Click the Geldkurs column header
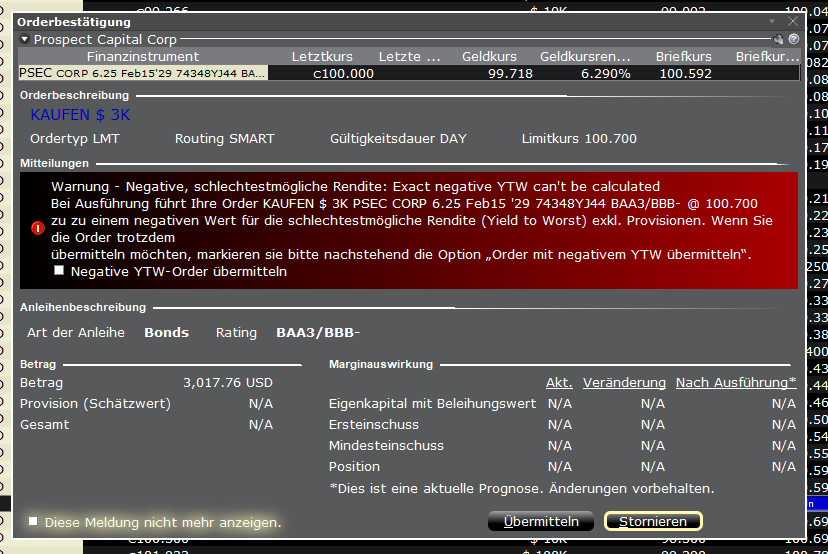828x554 pixels. tap(489, 57)
